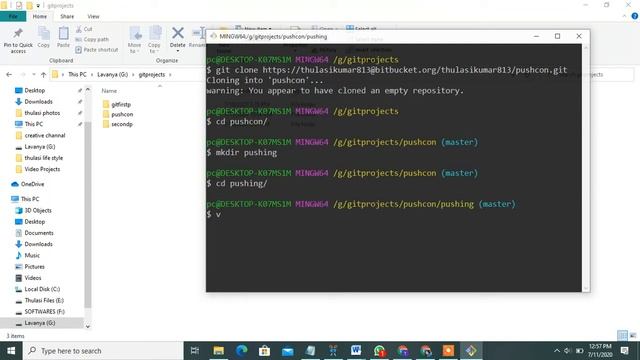Click 'This PC' in address breadcrumb
This screenshot has height=360, width=640.
pos(77,75)
